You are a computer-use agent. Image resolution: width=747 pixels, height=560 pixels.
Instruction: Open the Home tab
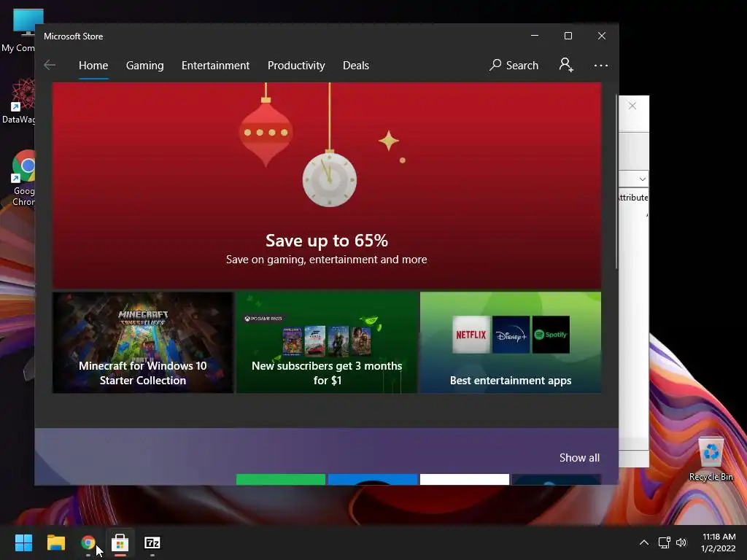[93, 65]
